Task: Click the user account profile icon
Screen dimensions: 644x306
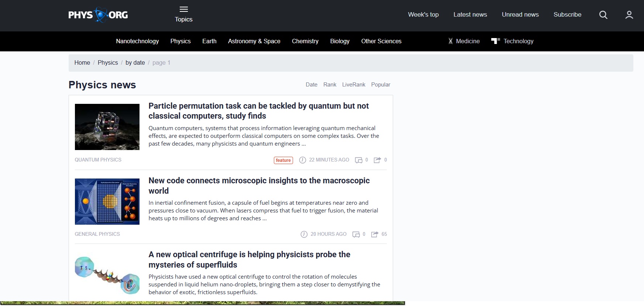Action: point(629,15)
